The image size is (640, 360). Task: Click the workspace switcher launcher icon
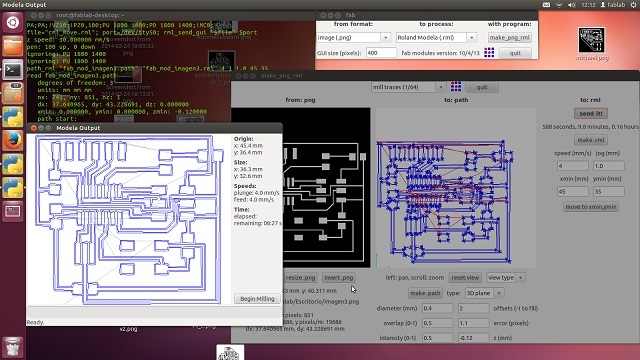(13, 211)
